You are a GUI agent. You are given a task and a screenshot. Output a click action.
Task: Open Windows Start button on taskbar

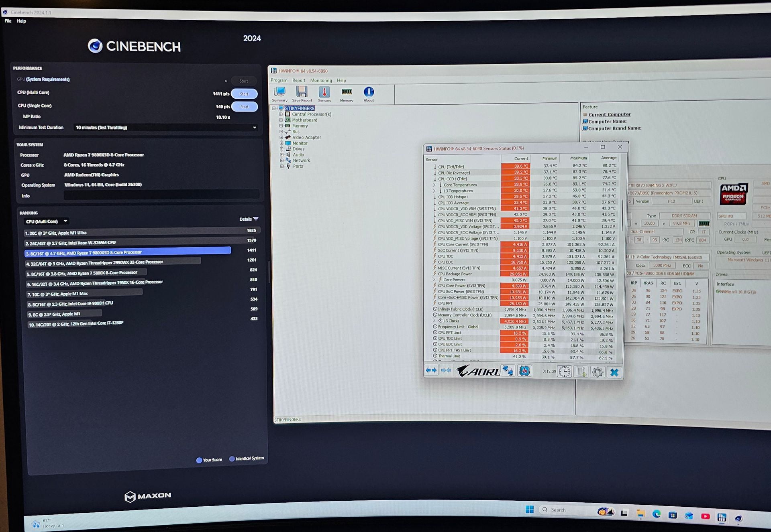(x=530, y=509)
